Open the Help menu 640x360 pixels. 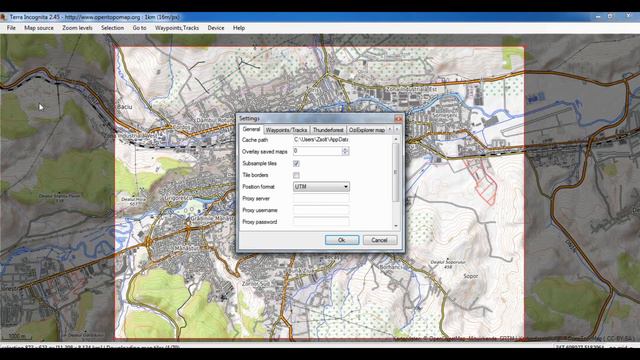pos(239,28)
